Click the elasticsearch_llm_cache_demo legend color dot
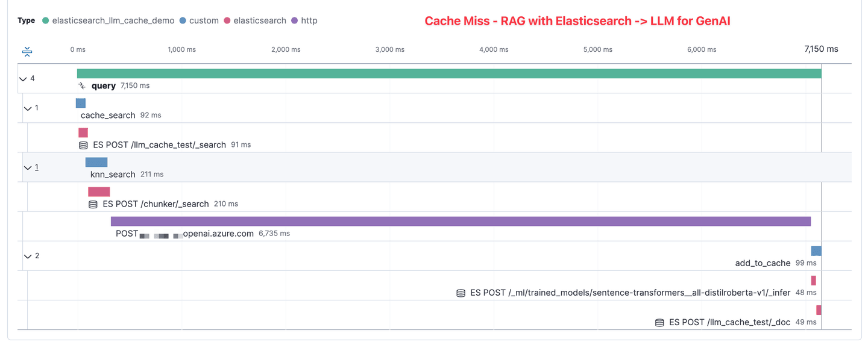Screen dimensions: 868x342 point(46,20)
